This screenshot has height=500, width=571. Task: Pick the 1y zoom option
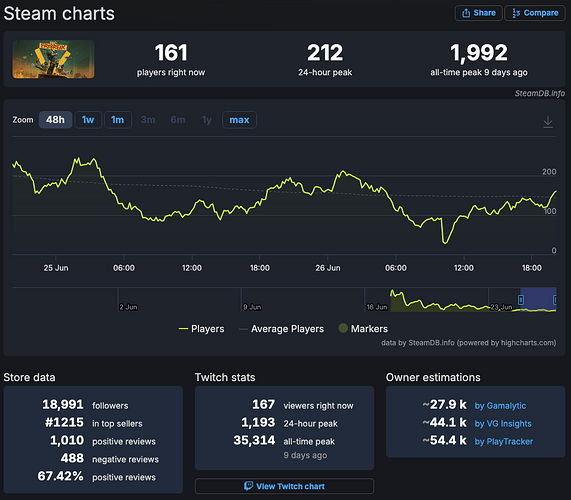[x=207, y=120]
